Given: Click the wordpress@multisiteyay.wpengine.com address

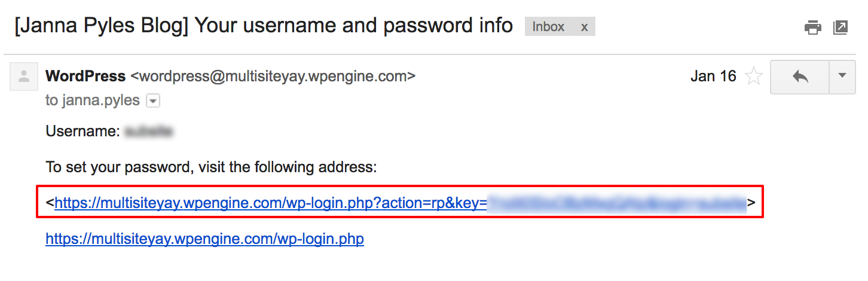Looking at the screenshot, I should coord(273,77).
